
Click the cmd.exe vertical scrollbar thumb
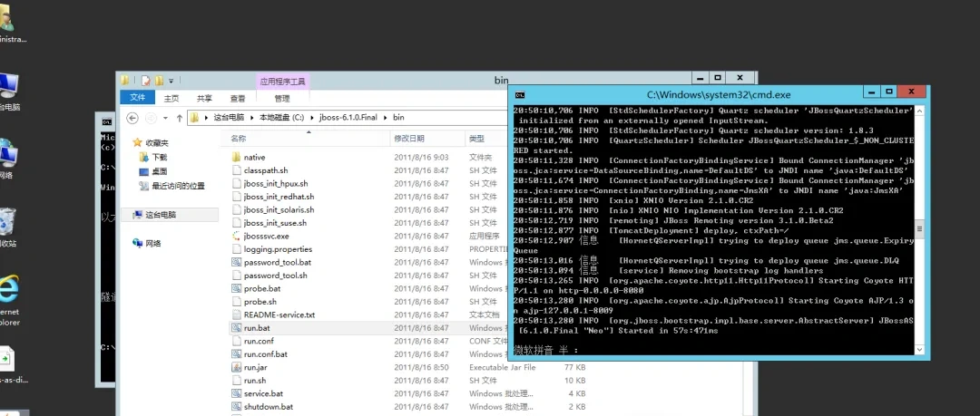pos(918,227)
